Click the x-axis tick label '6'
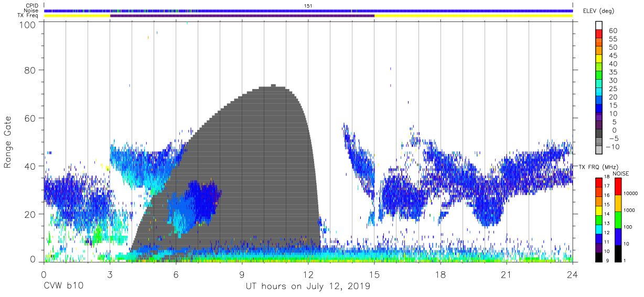Image resolution: width=644 pixels, height=297 pixels. tap(176, 274)
